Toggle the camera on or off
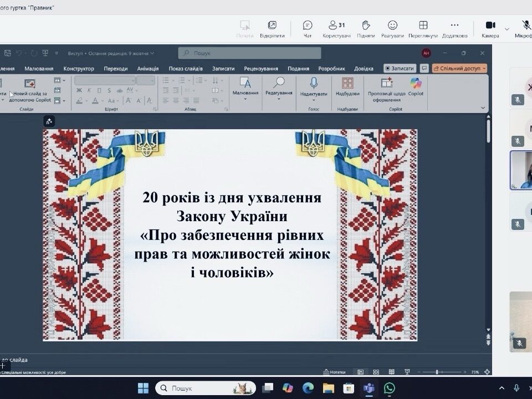 [490, 29]
